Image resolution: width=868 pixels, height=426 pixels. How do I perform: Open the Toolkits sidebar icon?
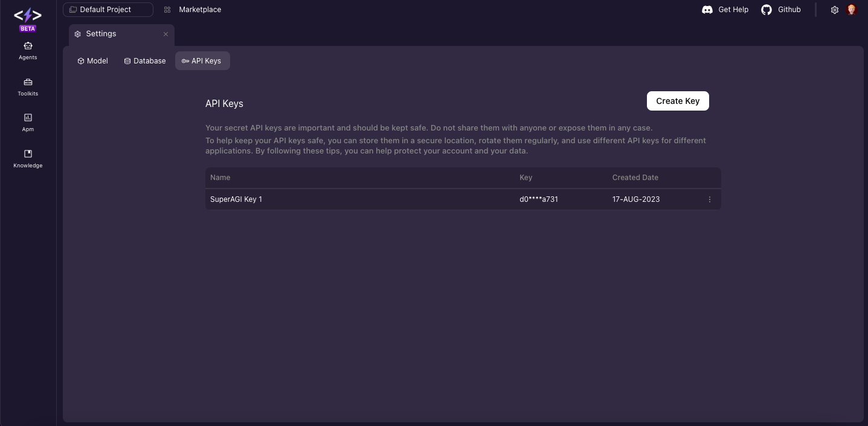(x=28, y=82)
